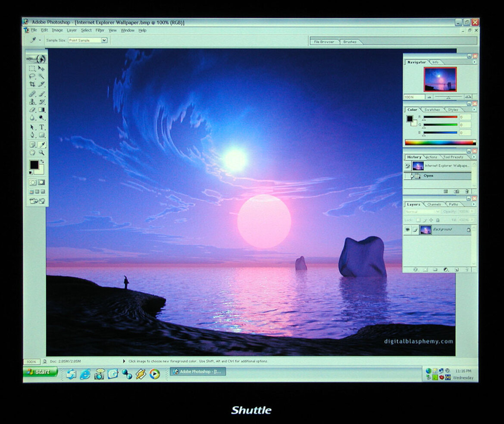The width and height of the screenshot is (504, 424).
Task: Toggle lock transparent pixels checkbox in Layers
Action: click(418, 220)
